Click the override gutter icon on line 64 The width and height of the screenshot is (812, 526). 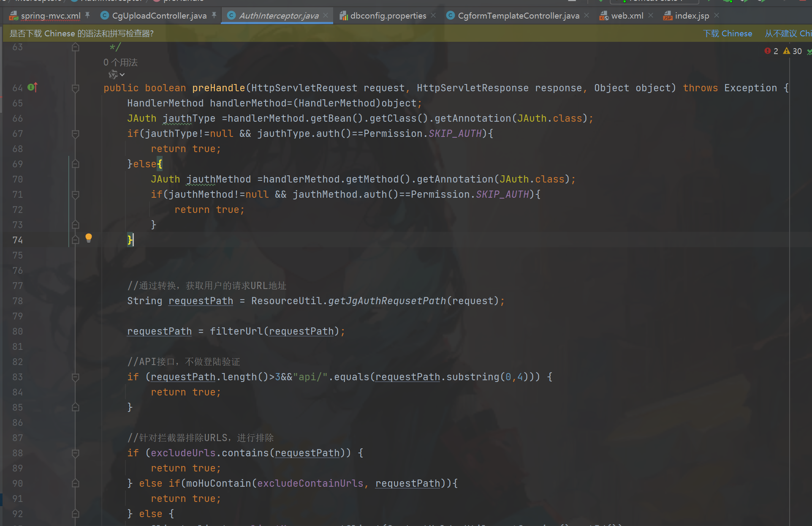click(x=33, y=87)
